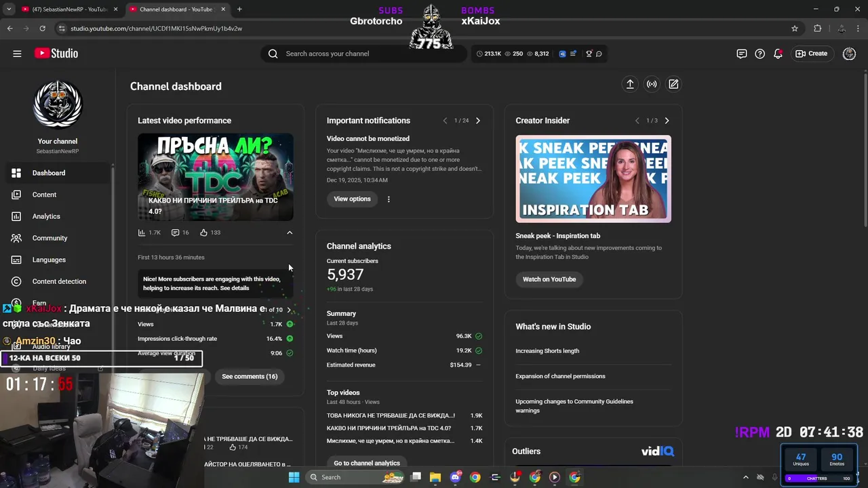This screenshot has height=488, width=868.
Task: Click the Estimated revenue $154.39 row
Action: pyautogui.click(x=404, y=365)
